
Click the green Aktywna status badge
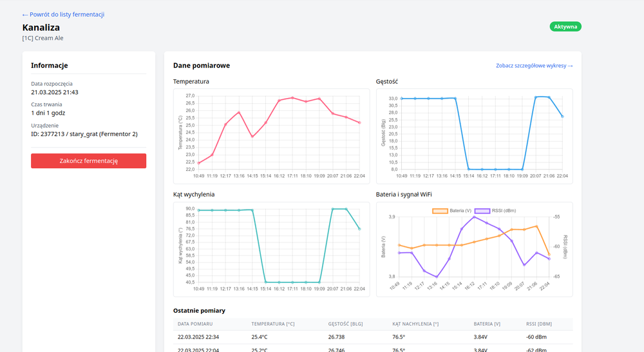(x=565, y=26)
